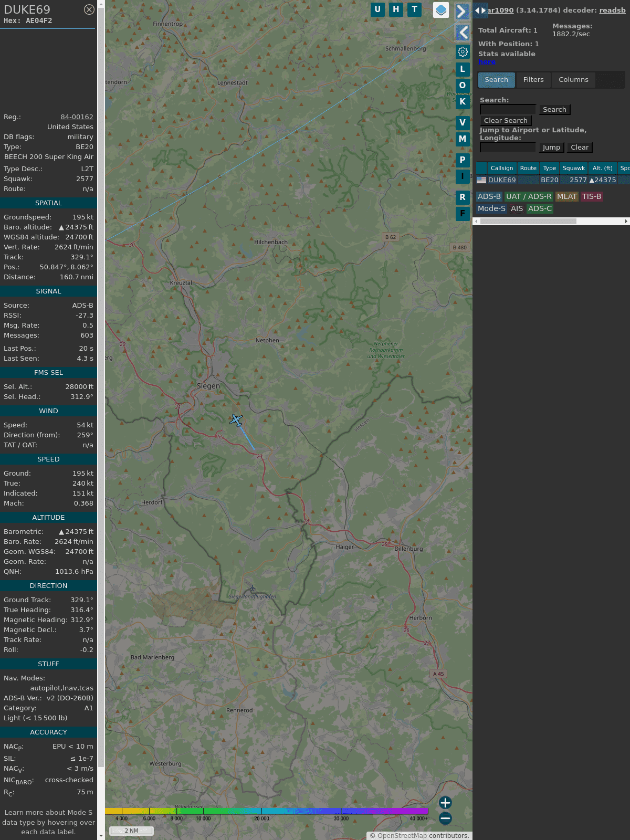This screenshot has height=840, width=630.
Task: Focus the Search text field
Action: 508,109
